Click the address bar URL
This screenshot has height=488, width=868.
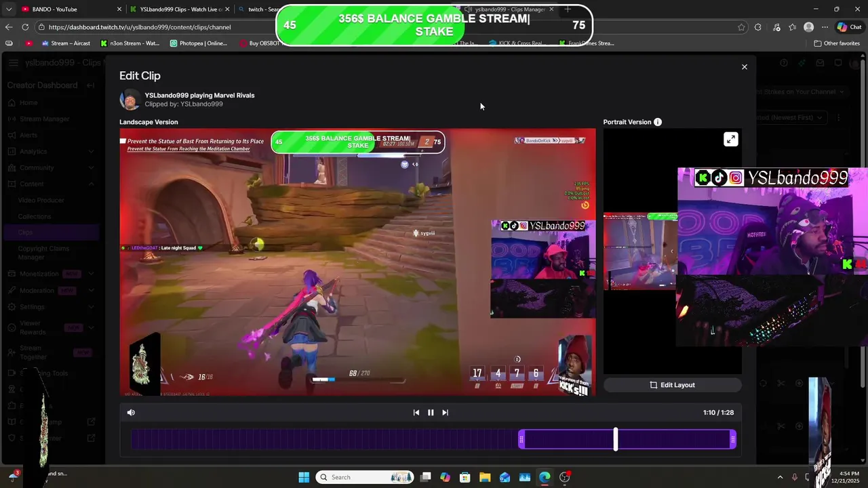140,27
